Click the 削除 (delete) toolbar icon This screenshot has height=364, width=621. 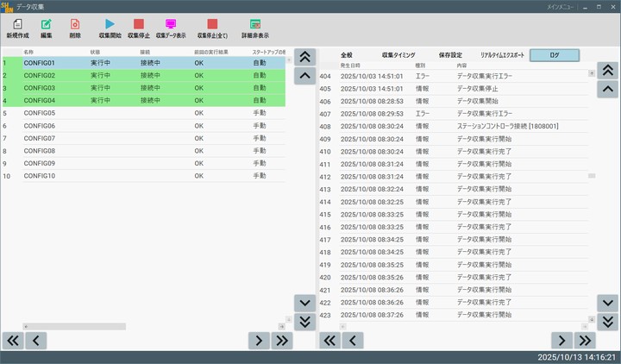pyautogui.click(x=75, y=24)
